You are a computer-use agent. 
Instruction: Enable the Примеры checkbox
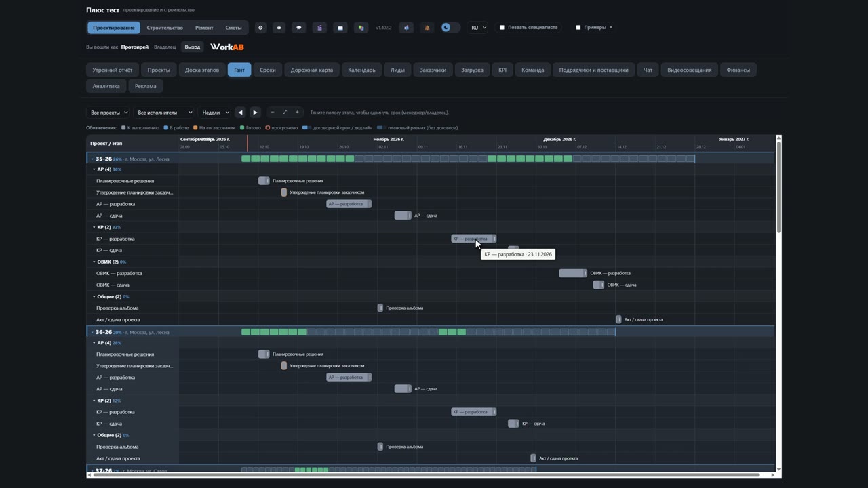pyautogui.click(x=578, y=28)
